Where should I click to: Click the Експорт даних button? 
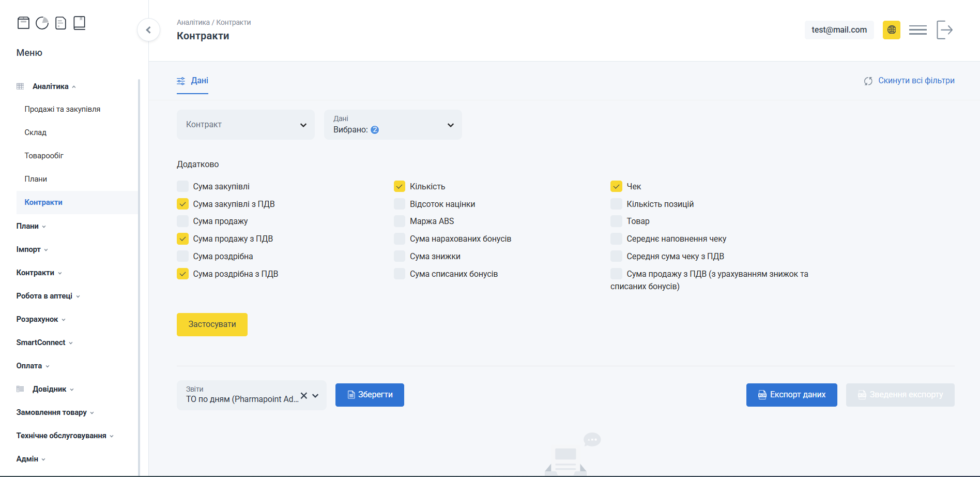point(791,395)
